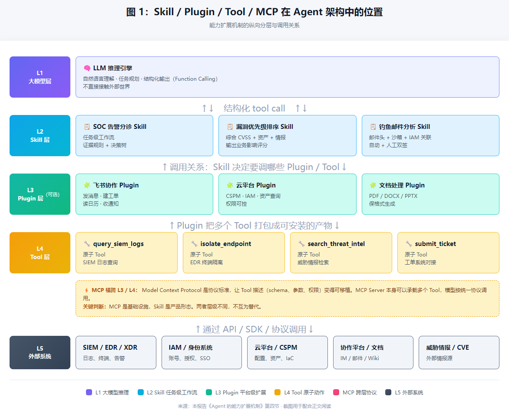Select the L2 Skill 层 label block
Viewport: 509px width, 420px height.
(40, 135)
